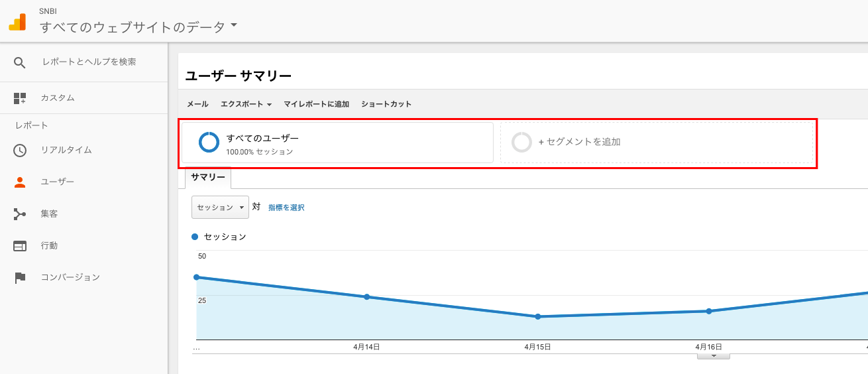Click the メール toolbar item

[x=197, y=104]
